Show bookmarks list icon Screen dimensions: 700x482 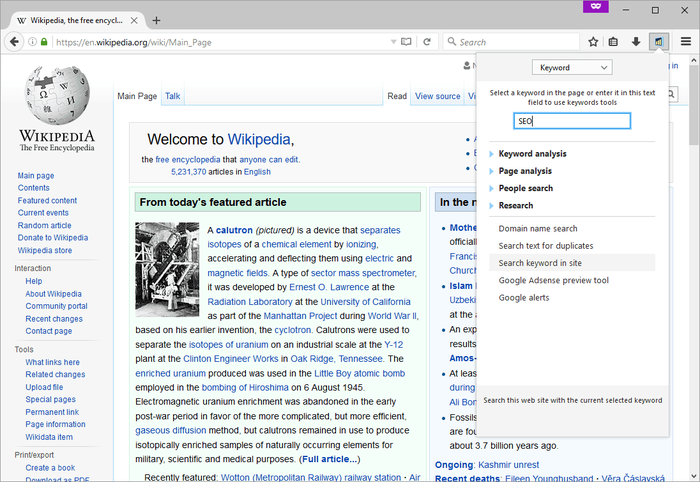613,42
